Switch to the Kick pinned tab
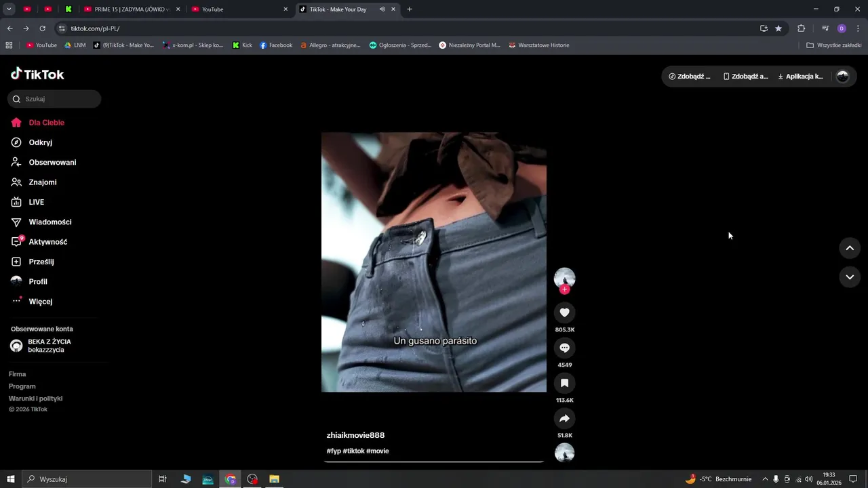Screen dimensions: 868x488 [x=68, y=9]
